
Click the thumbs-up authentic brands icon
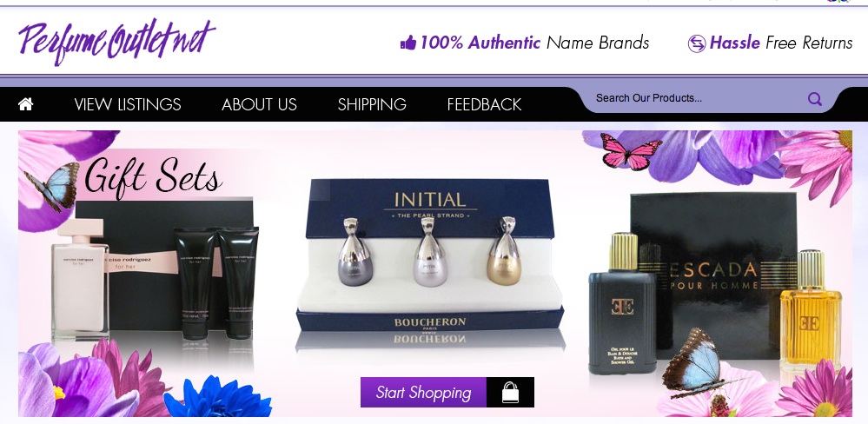coord(408,43)
